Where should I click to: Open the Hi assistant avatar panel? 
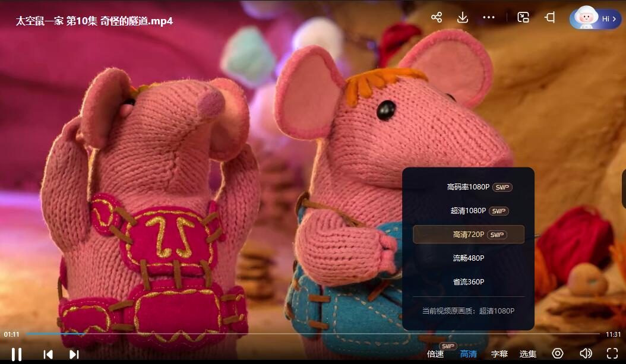point(595,19)
